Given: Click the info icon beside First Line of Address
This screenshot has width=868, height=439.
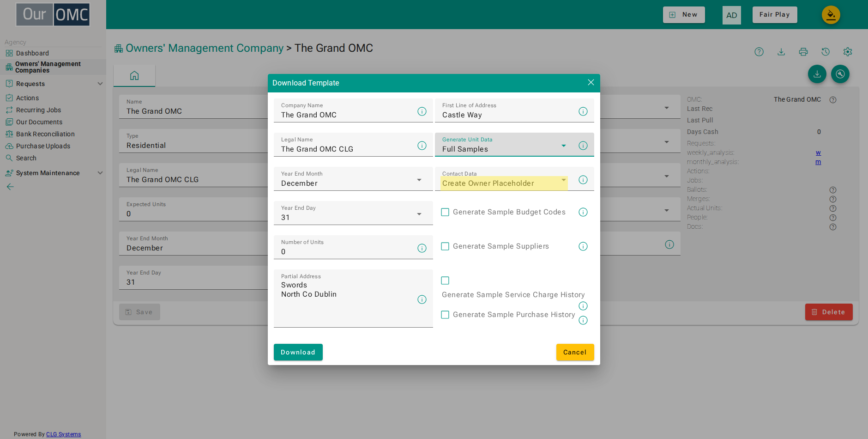Looking at the screenshot, I should pyautogui.click(x=583, y=111).
